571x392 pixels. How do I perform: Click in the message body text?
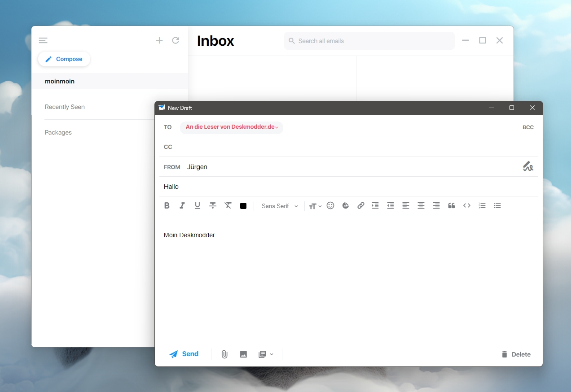pos(189,235)
